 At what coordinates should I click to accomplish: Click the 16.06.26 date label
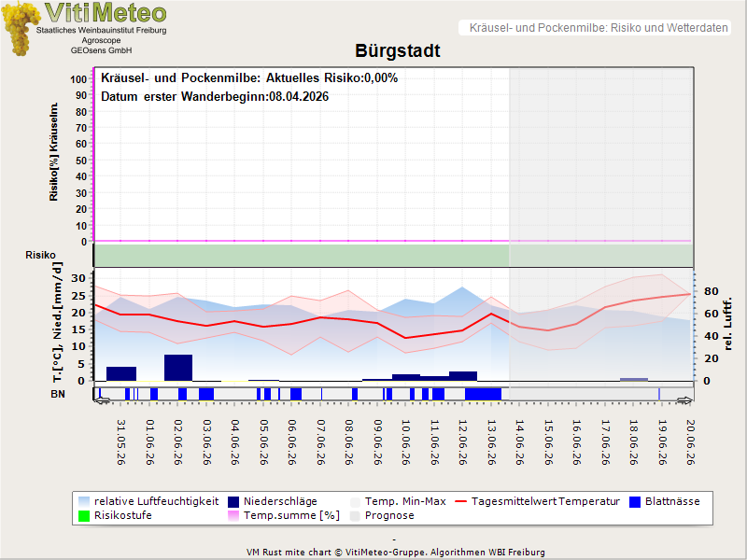coord(576,441)
